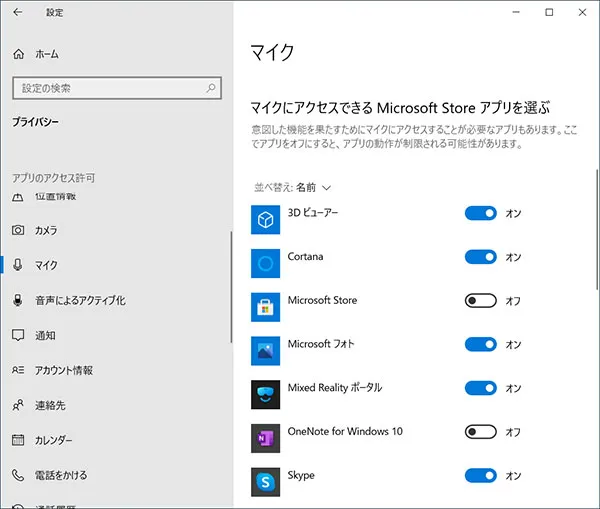
Task: Click the phone call sidebar icon
Action: point(18,475)
